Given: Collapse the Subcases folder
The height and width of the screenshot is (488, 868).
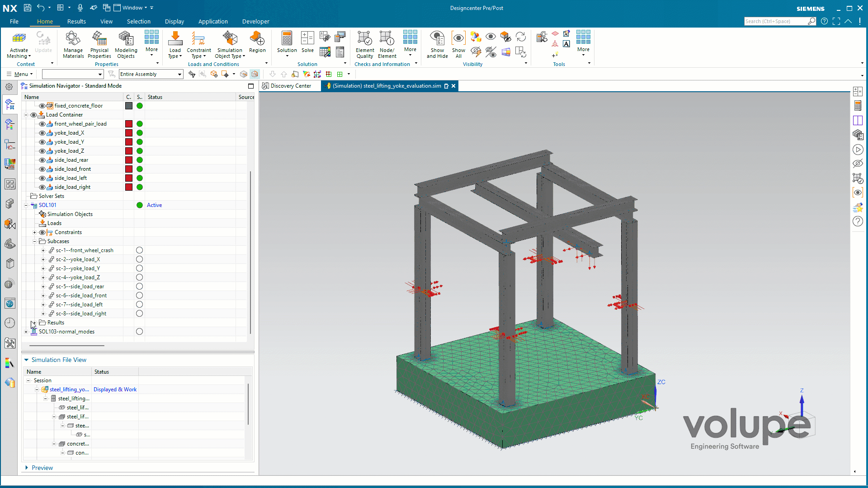Looking at the screenshot, I should (x=34, y=241).
